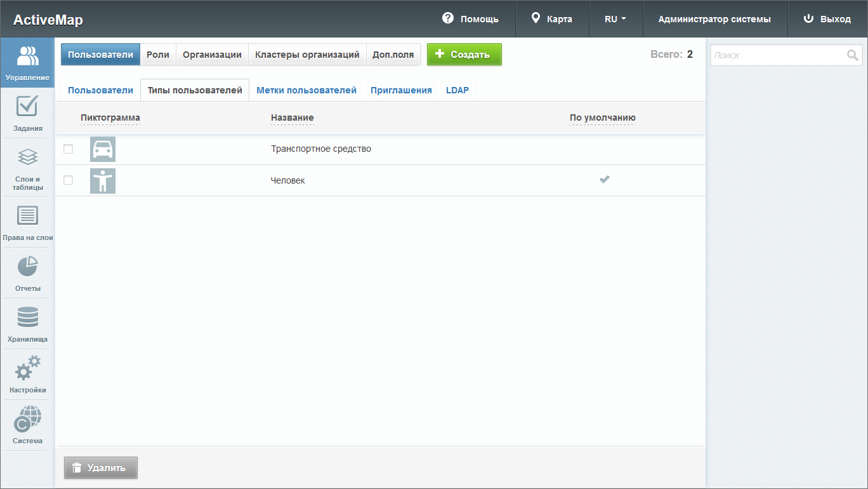
Task: Expand the RU language dropdown
Action: point(615,19)
